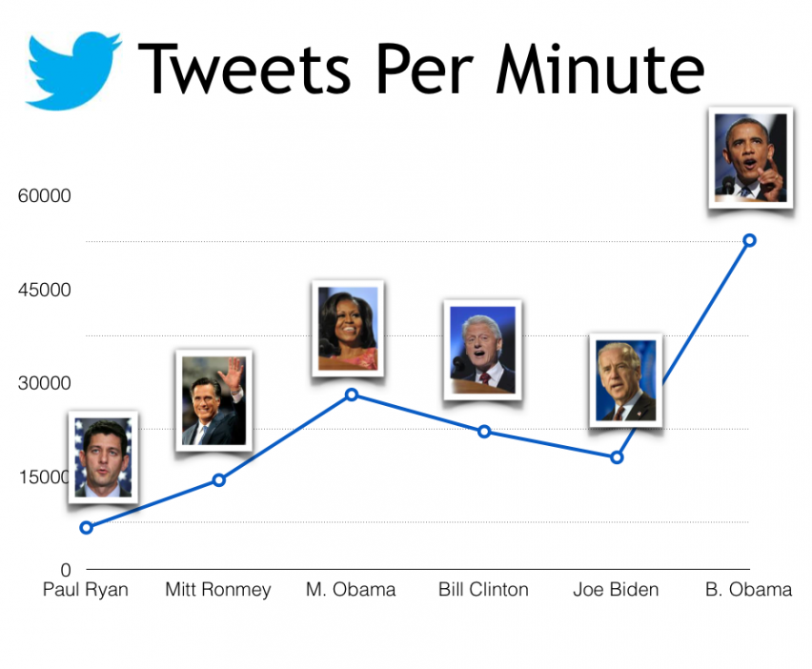The height and width of the screenshot is (669, 812).
Task: Select the Mitt Romney data point
Action: 218,479
